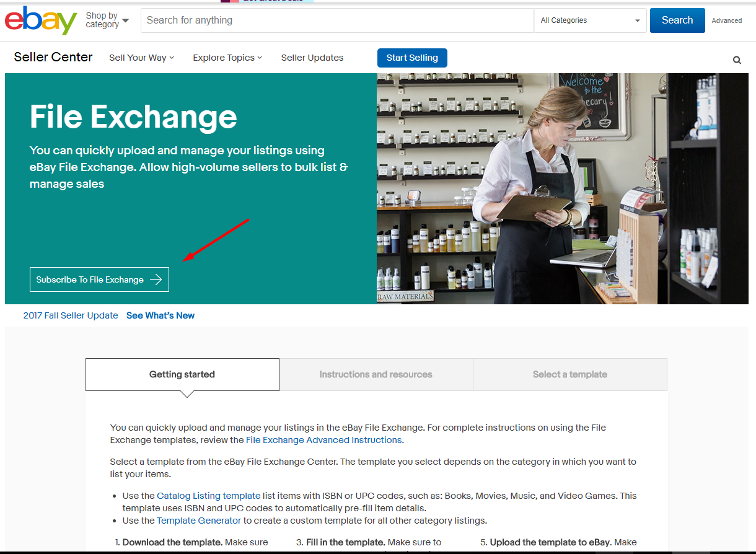Viewport: 756px width, 554px height.
Task: Click the 'Fill in the template.' step text
Action: point(346,542)
